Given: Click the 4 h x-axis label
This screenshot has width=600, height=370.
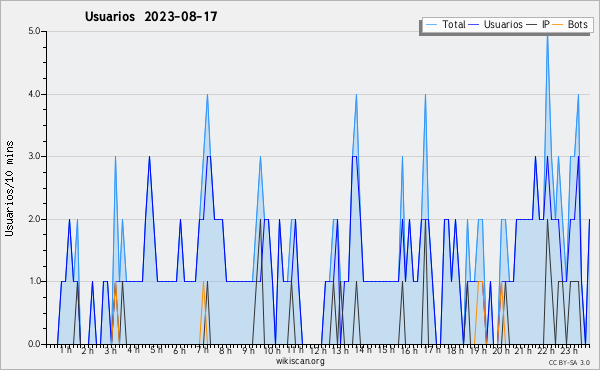Looking at the screenshot, I should (x=133, y=350).
